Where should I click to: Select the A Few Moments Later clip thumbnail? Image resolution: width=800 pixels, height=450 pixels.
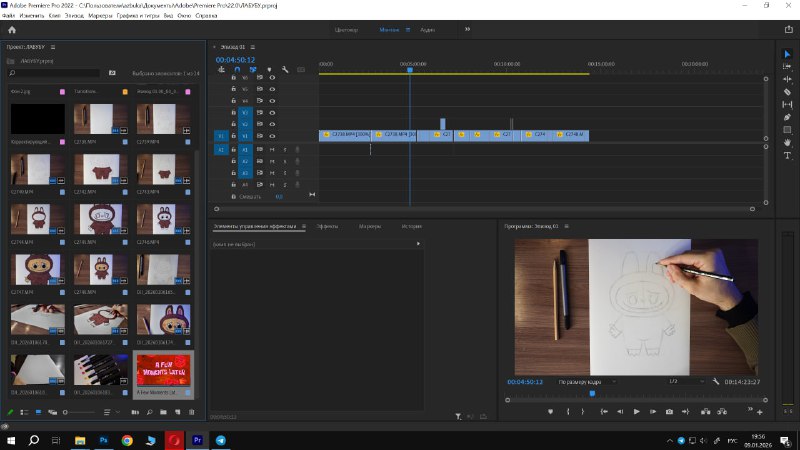[x=163, y=369]
